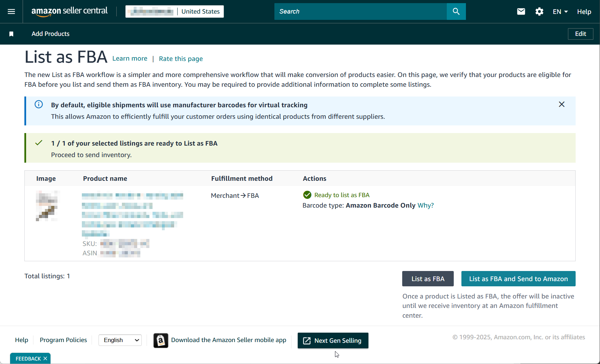Viewport: 600px width, 364px height.
Task: Click the Next Gen Selling button
Action: (333, 340)
